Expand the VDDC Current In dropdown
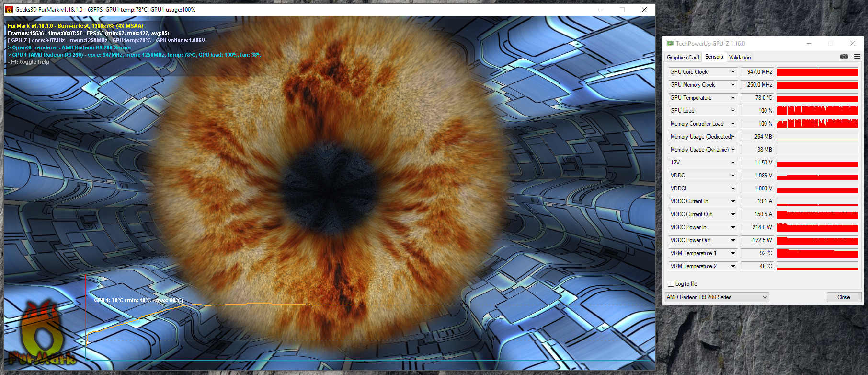The width and height of the screenshot is (868, 375). click(x=733, y=201)
